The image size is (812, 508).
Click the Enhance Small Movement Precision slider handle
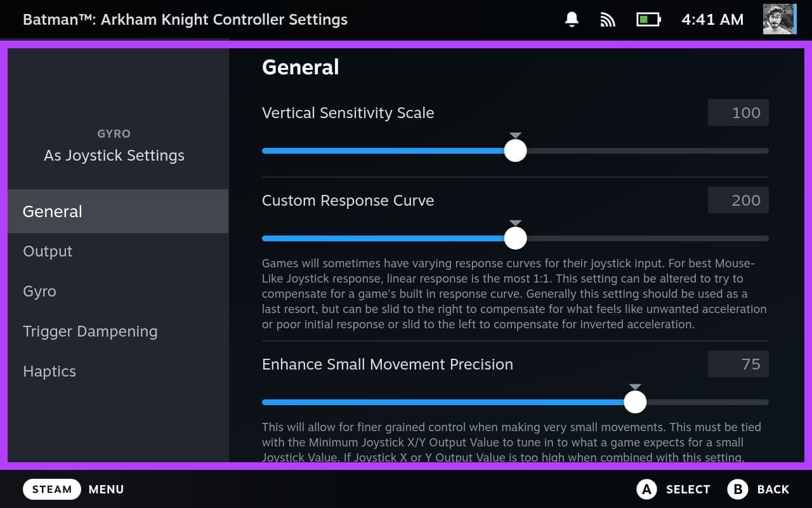pos(635,402)
